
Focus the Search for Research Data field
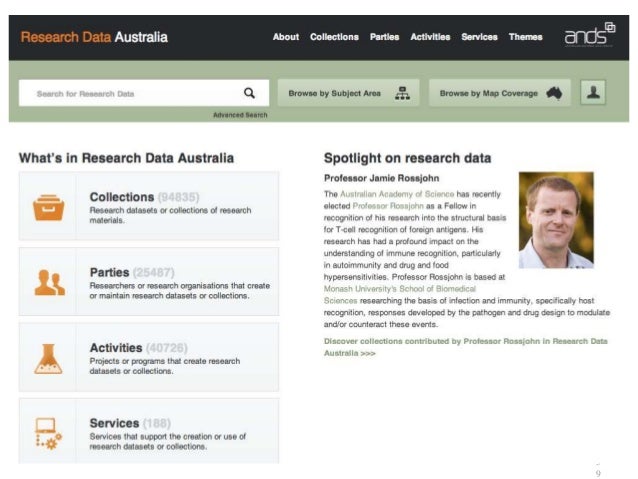pos(144,93)
